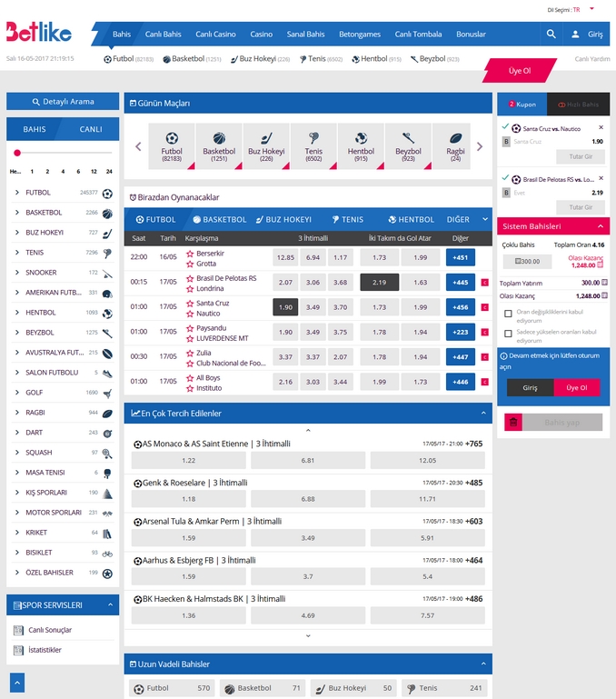This screenshot has height=699, width=616.
Task: Click red live icon on All Boys row
Action: (484, 382)
